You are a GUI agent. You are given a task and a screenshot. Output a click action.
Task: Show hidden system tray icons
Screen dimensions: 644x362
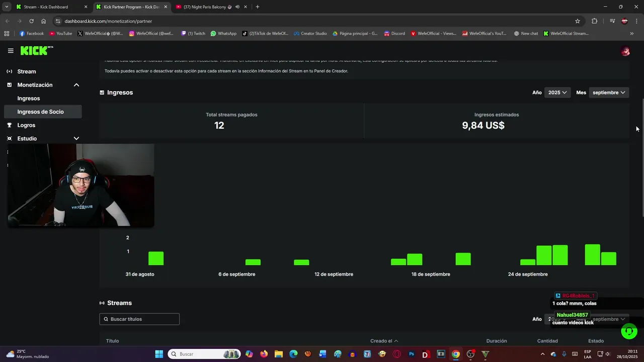click(x=542, y=354)
